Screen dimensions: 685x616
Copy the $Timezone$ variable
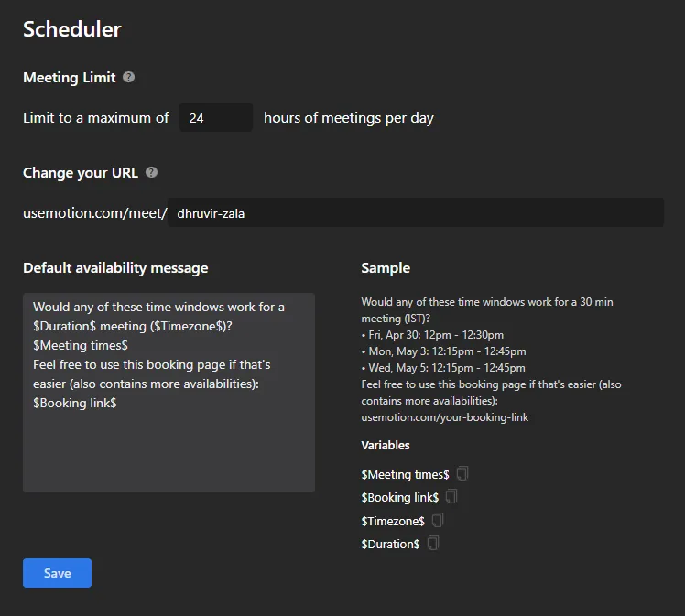coord(438,520)
